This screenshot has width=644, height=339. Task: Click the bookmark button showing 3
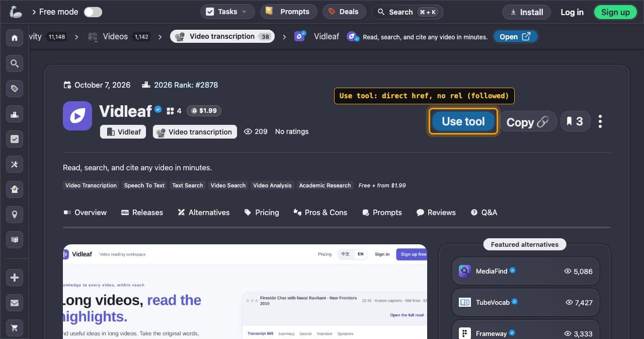[575, 121]
